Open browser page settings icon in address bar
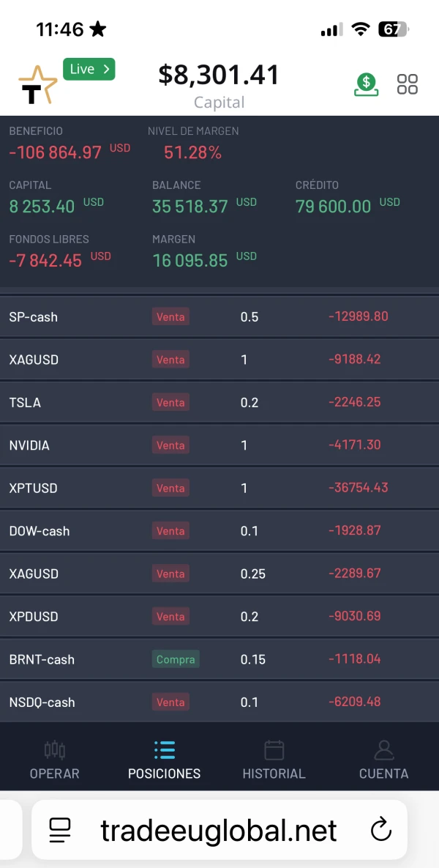Viewport: 439px width, 868px height. click(x=60, y=830)
